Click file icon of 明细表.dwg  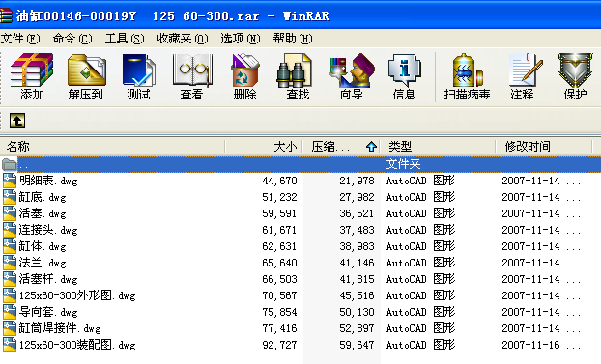[x=10, y=181]
